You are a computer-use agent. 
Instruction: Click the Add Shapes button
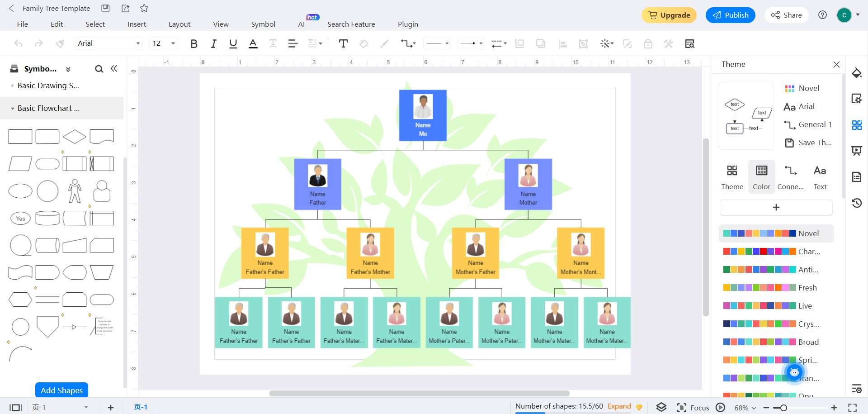click(61, 390)
